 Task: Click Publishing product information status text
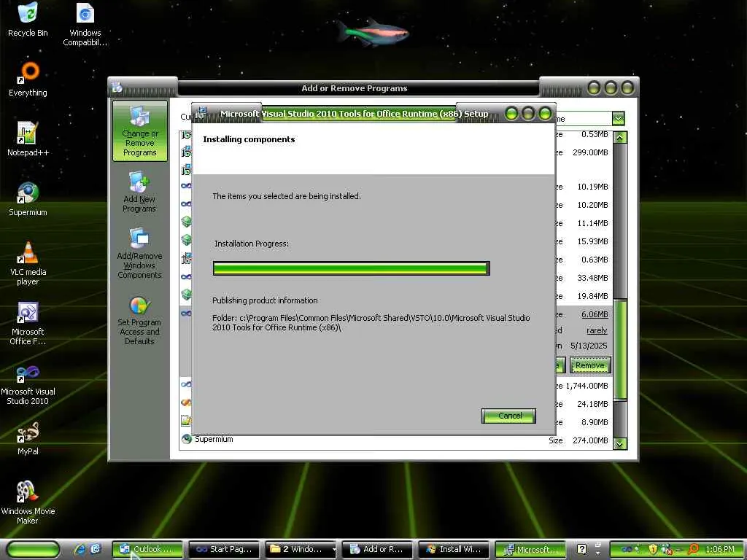tap(265, 300)
